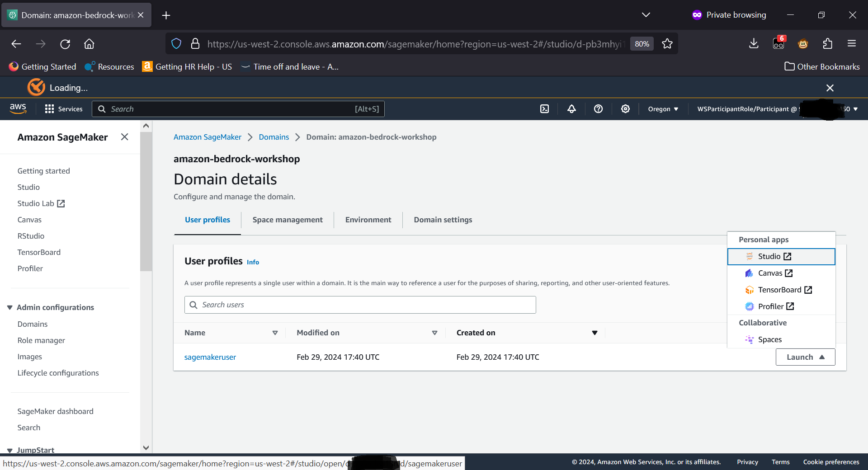This screenshot has height=470, width=868.
Task: Switch to the User profiles tab
Action: tap(208, 220)
